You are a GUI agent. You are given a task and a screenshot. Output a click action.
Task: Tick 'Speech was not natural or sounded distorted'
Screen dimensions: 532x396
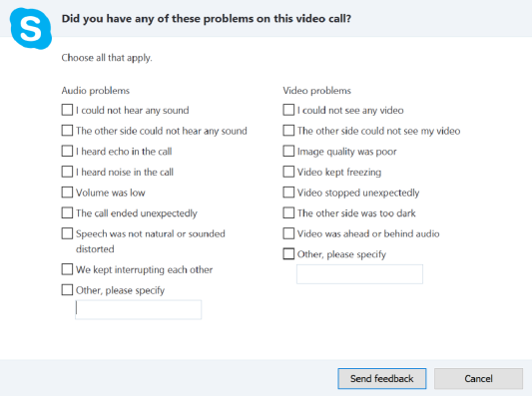67,233
